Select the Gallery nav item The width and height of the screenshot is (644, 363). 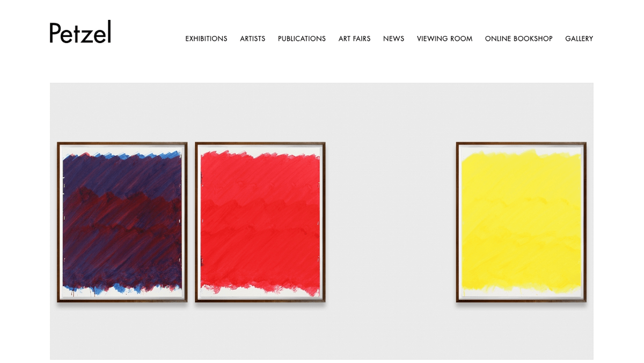(x=579, y=39)
